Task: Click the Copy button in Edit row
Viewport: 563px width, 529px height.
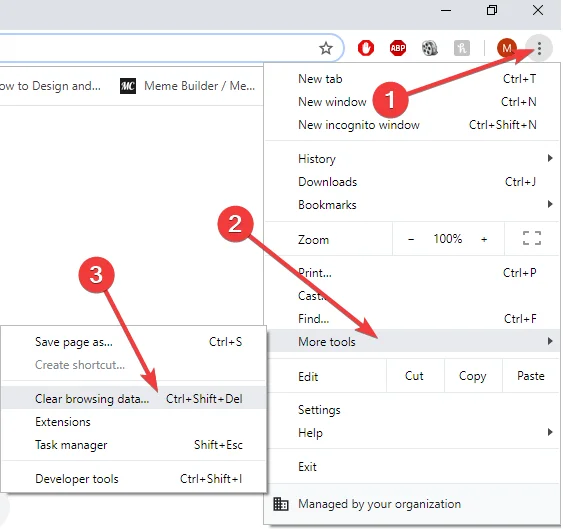Action: pos(473,376)
